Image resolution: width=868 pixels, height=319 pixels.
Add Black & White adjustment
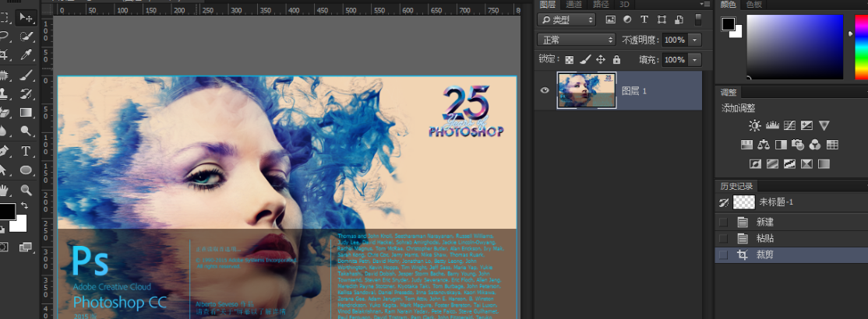(x=781, y=145)
